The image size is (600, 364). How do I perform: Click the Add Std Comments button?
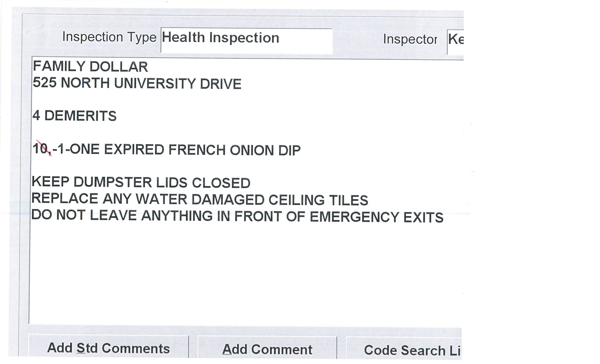(108, 348)
